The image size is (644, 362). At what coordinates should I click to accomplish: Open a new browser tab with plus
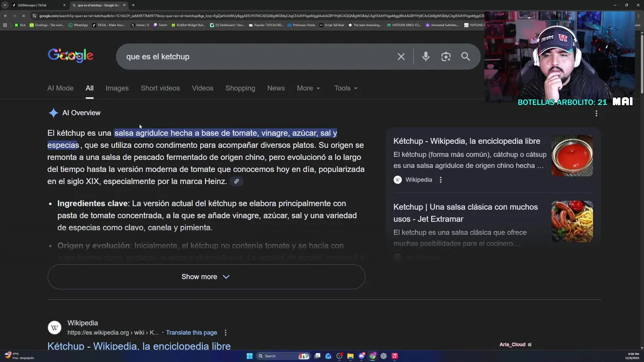click(133, 5)
